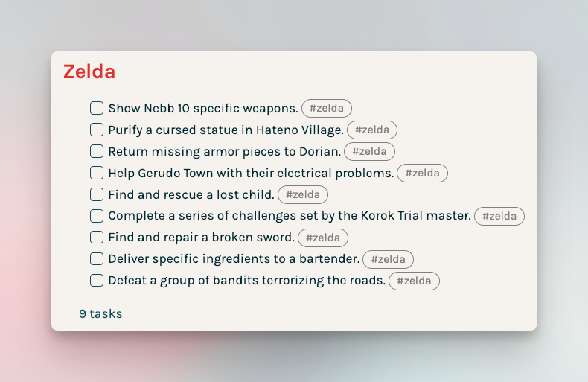
Task: Check the 'Find and rescue a lost child' box
Action: (x=97, y=194)
